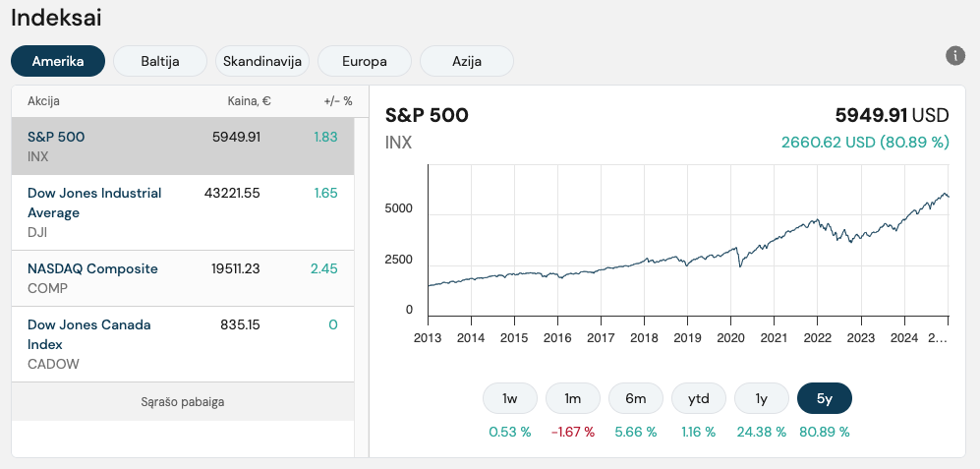This screenshot has height=469, width=980.
Task: Open the info icon at top right
Action: (x=955, y=56)
